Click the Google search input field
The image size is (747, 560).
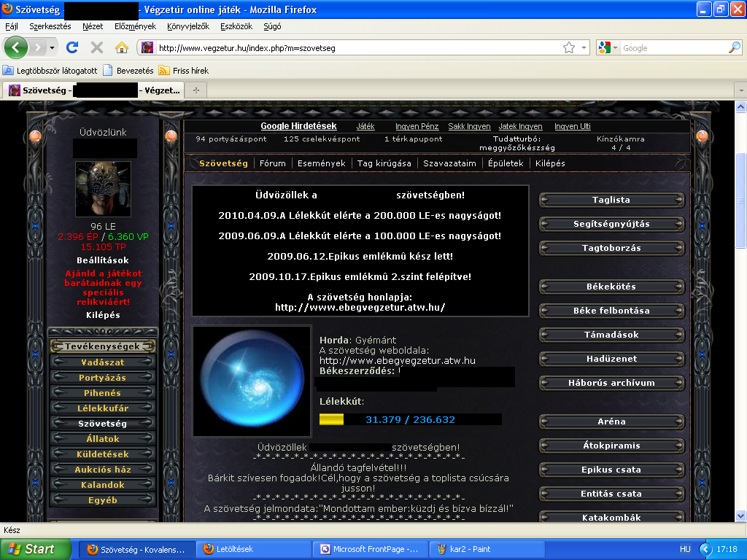coord(671,47)
